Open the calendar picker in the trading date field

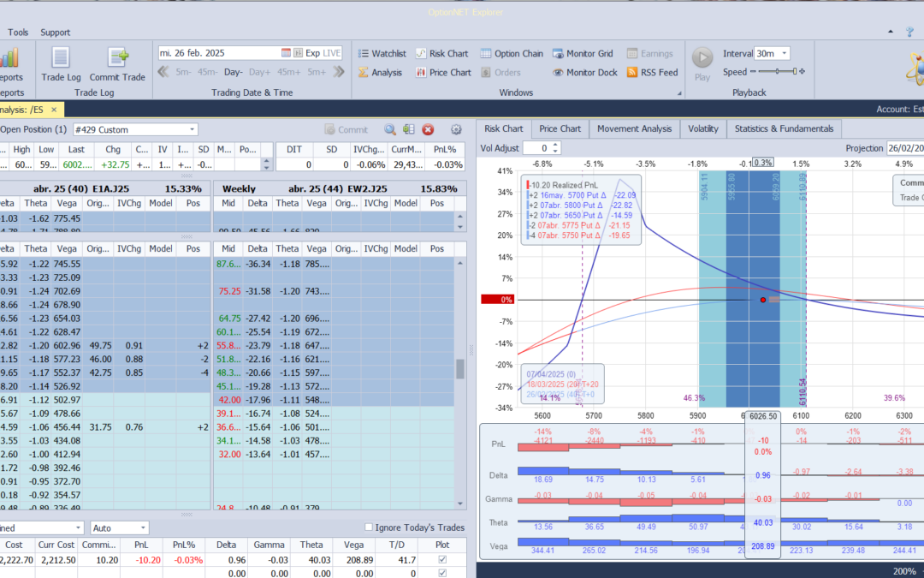(x=286, y=53)
